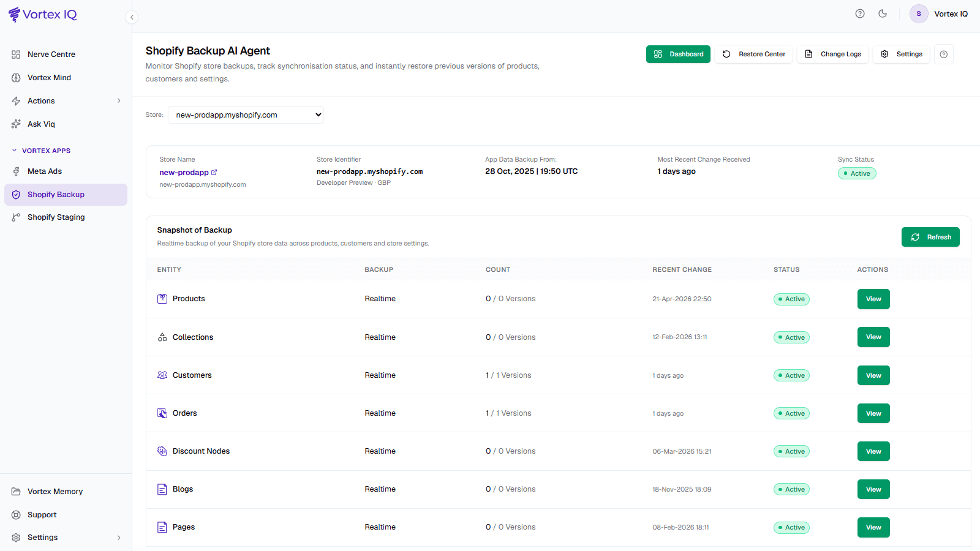Image resolution: width=980 pixels, height=551 pixels.
Task: Click the Products entity icon
Action: (162, 299)
